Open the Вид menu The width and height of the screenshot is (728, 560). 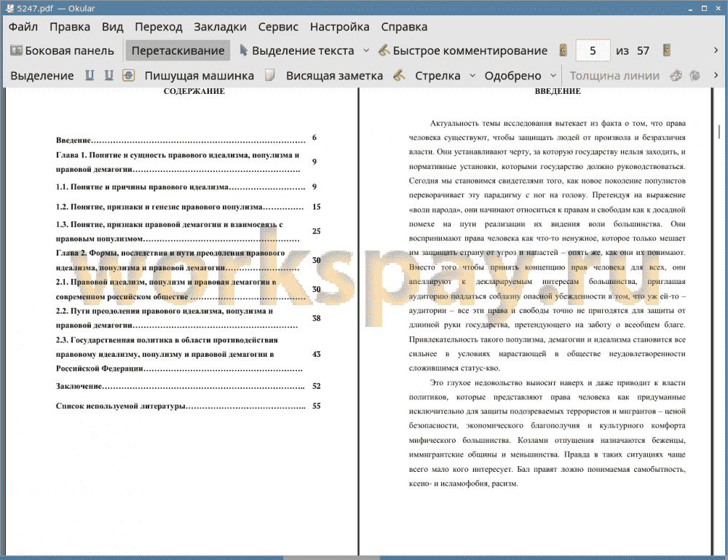pyautogui.click(x=112, y=27)
